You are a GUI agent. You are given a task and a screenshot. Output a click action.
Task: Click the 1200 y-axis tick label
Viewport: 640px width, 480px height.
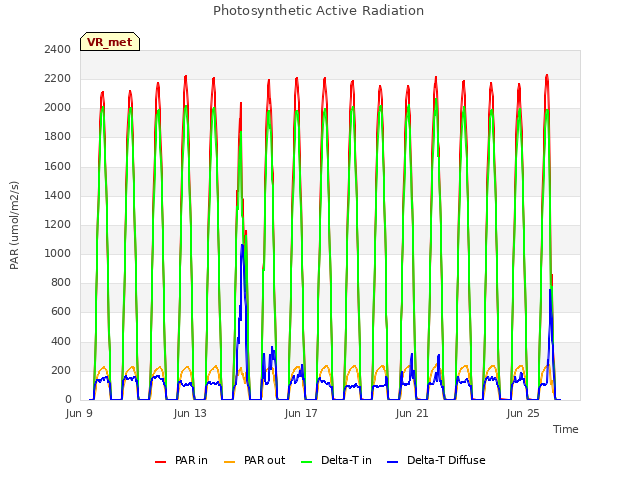tap(58, 224)
